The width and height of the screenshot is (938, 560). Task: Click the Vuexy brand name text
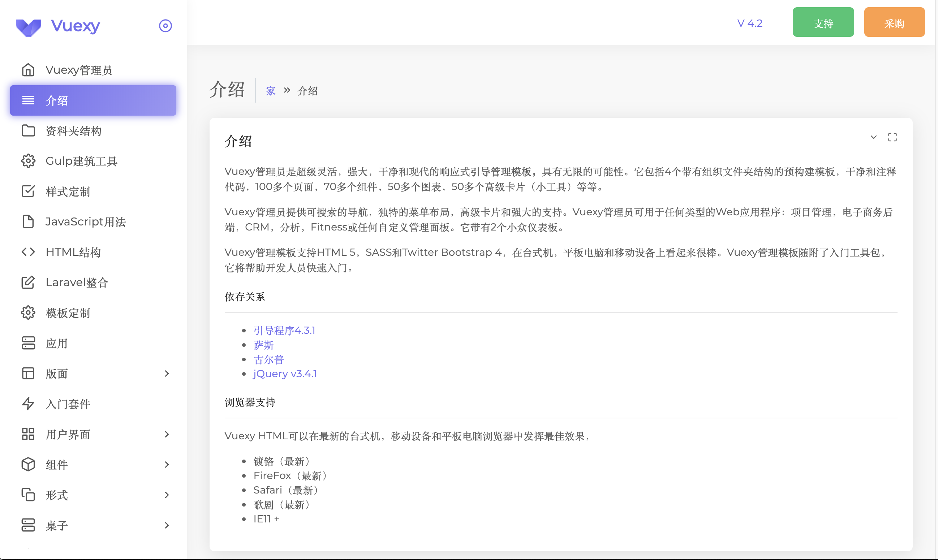pyautogui.click(x=75, y=26)
